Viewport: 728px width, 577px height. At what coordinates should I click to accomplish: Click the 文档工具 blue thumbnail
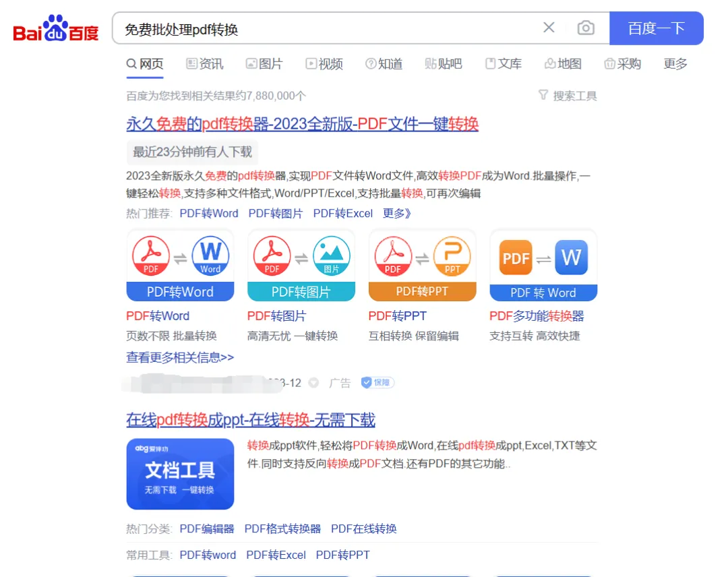point(180,474)
